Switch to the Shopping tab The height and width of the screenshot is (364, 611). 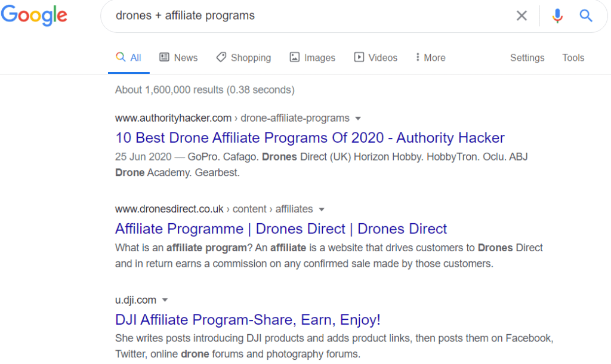[243, 58]
